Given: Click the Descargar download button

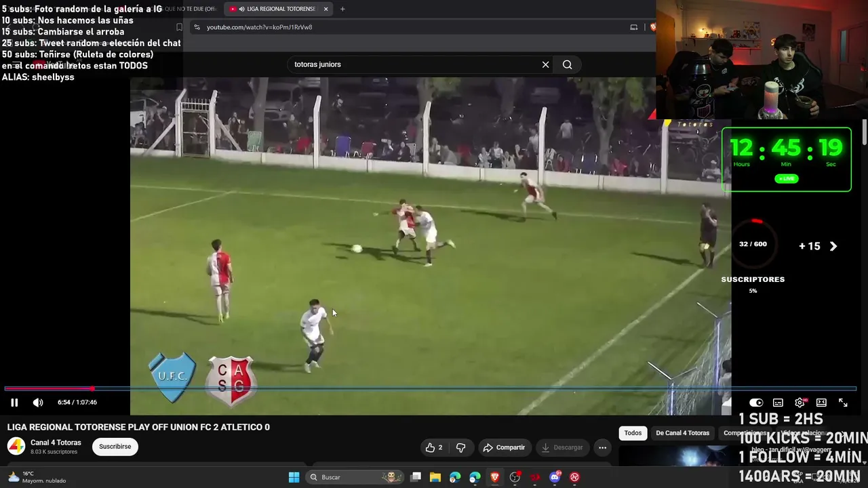Looking at the screenshot, I should [562, 447].
